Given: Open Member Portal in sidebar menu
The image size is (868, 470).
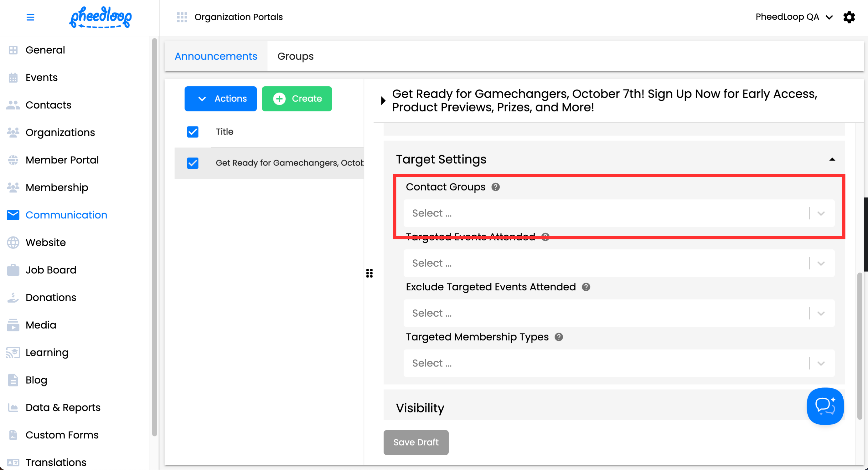Looking at the screenshot, I should click(x=62, y=160).
